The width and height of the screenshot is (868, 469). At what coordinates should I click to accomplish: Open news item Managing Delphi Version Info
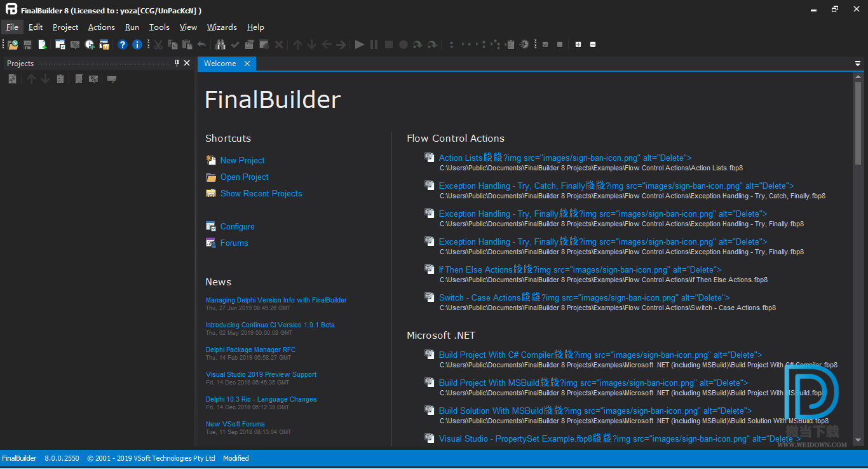click(x=276, y=300)
